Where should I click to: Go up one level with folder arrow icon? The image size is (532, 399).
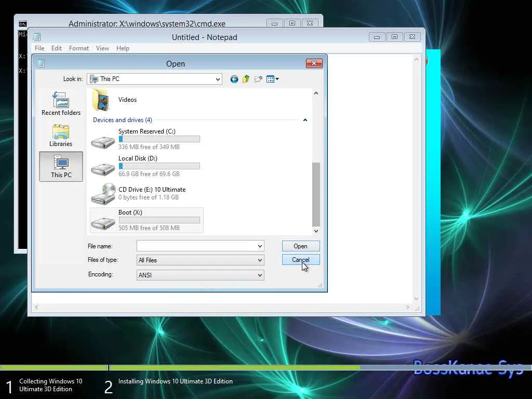(x=246, y=79)
